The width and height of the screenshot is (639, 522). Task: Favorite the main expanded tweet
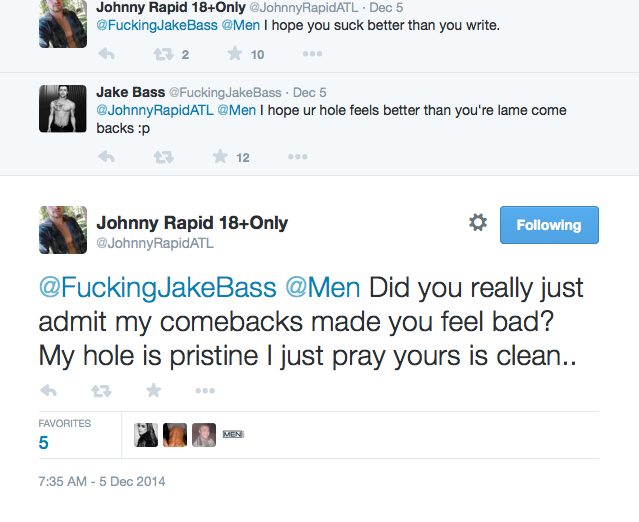(x=153, y=390)
